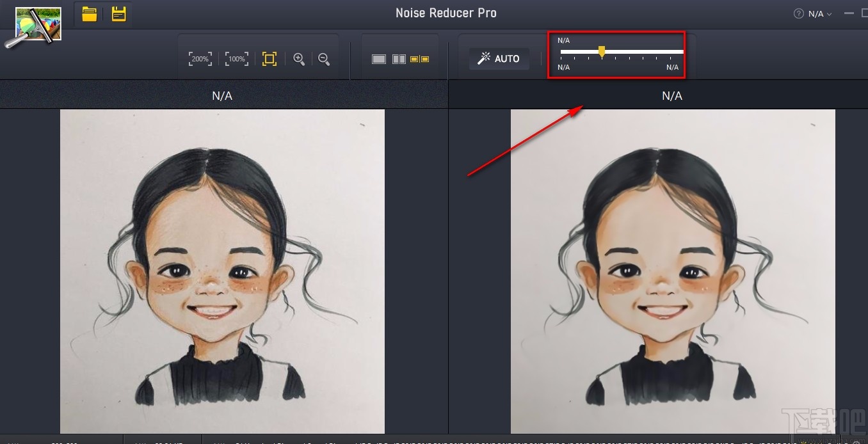Viewport: 868px width, 444px height.
Task: Click the right panel N/A header
Action: point(672,95)
